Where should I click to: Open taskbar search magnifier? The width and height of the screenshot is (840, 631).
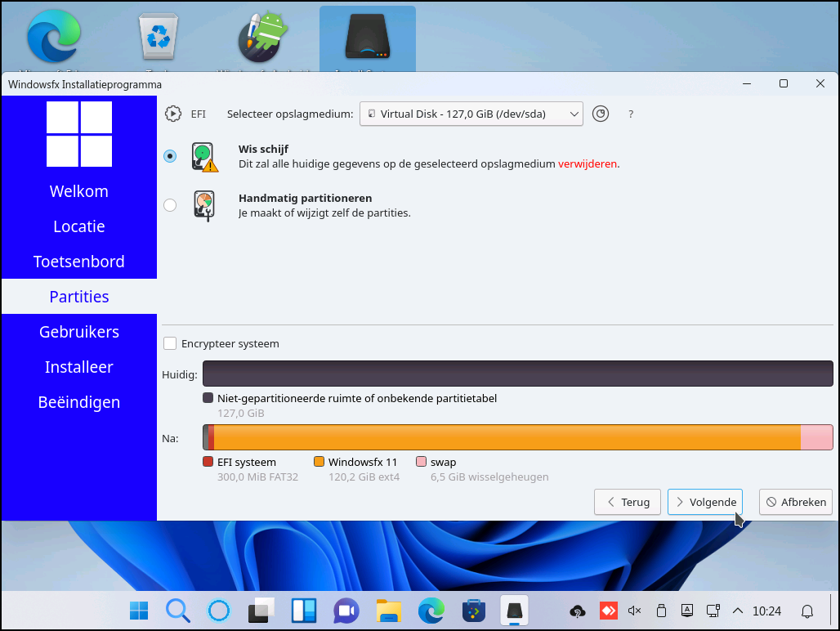coord(178,611)
